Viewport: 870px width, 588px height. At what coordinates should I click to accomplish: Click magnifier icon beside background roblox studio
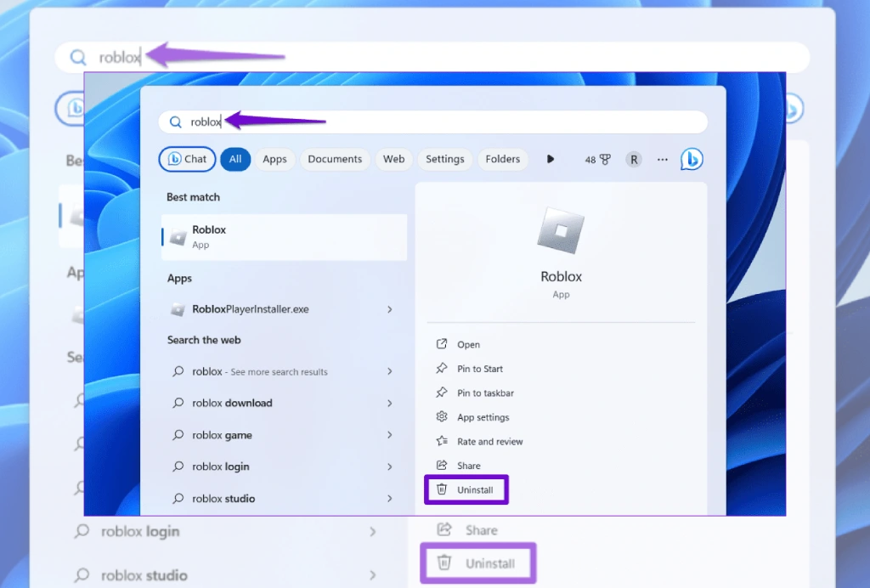click(x=82, y=574)
